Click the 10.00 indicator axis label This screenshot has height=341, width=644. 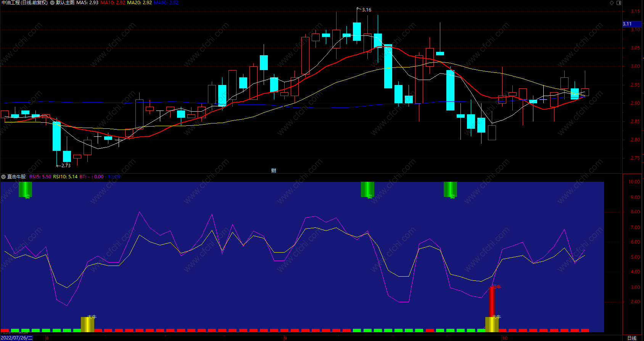634,182
